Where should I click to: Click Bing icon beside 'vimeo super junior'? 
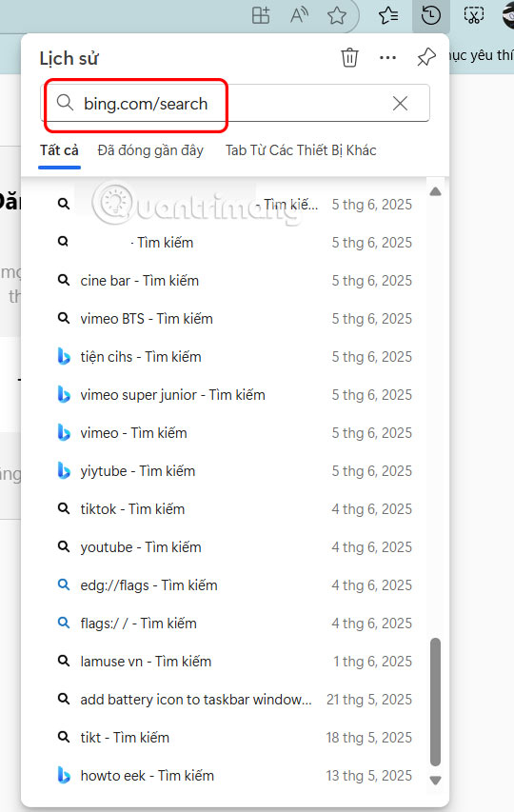(64, 395)
